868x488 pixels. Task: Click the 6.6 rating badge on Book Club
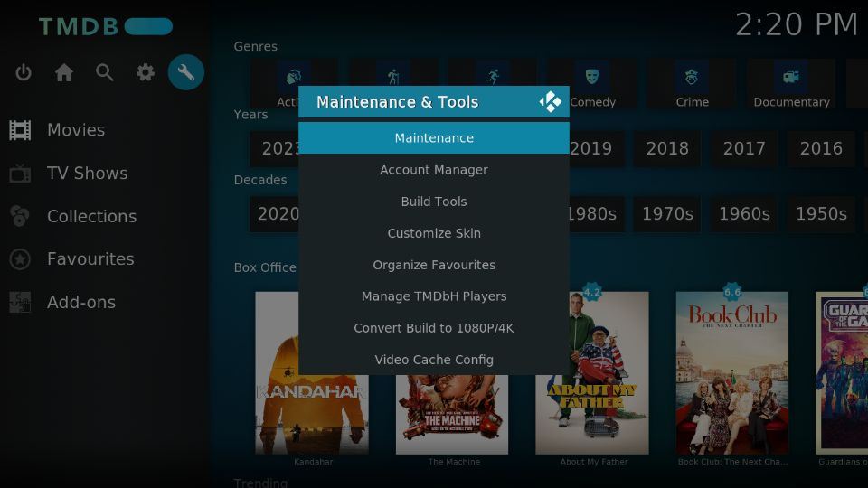pos(732,292)
